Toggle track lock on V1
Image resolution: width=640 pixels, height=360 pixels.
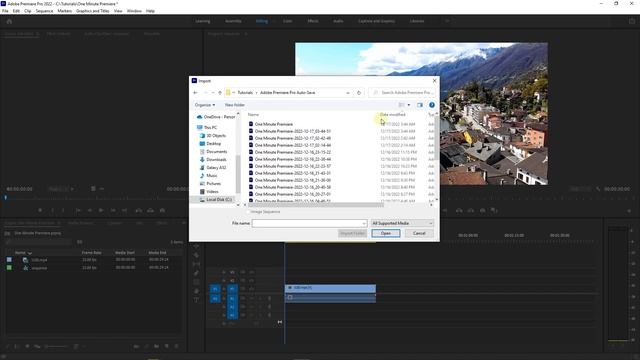pyautogui.click(x=224, y=289)
